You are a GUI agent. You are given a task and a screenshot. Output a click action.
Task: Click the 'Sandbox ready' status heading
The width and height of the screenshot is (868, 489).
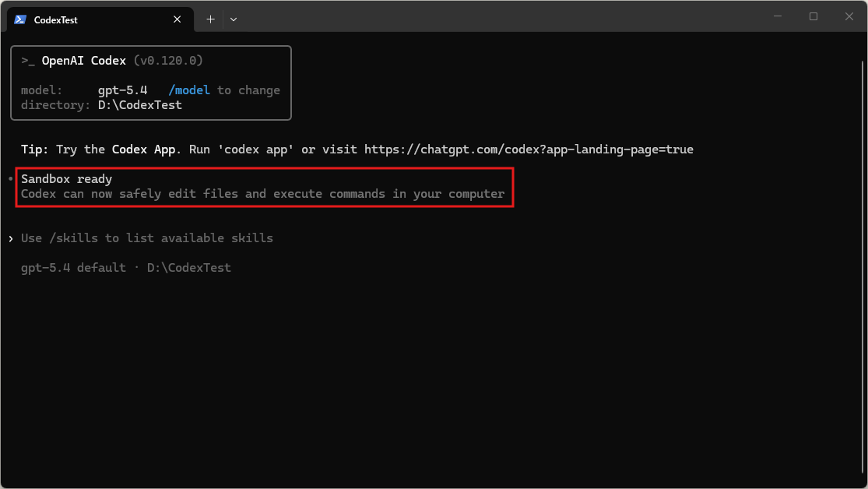click(67, 180)
